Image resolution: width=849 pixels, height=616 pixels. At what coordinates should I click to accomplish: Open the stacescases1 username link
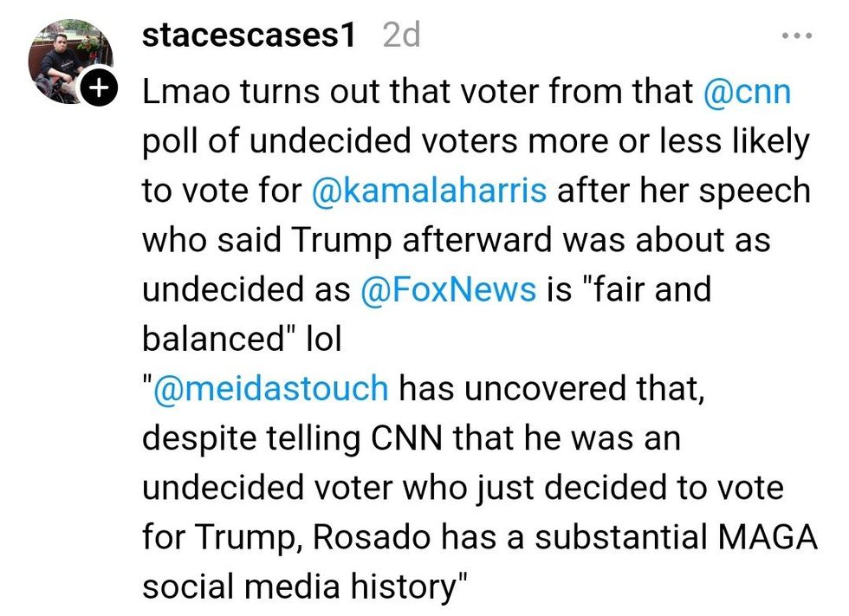tap(249, 36)
